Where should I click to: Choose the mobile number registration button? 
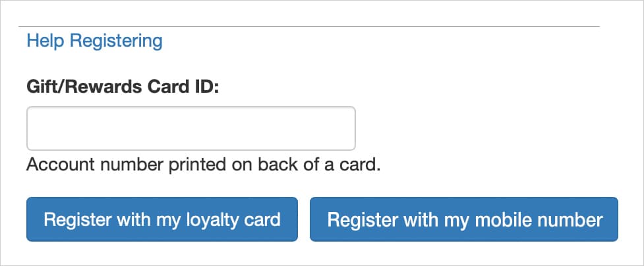pyautogui.click(x=464, y=219)
